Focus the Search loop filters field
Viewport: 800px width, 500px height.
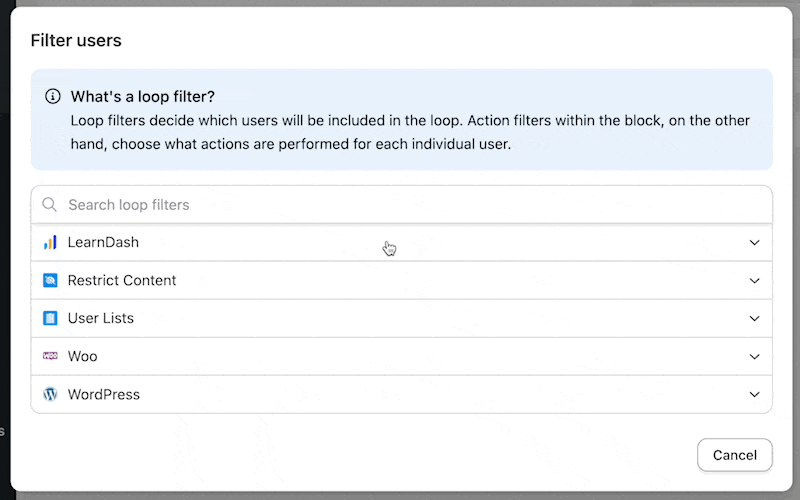[x=400, y=205]
